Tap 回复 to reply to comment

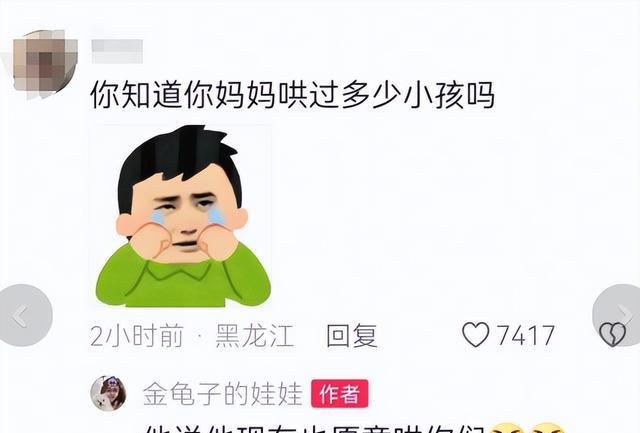[352, 335]
